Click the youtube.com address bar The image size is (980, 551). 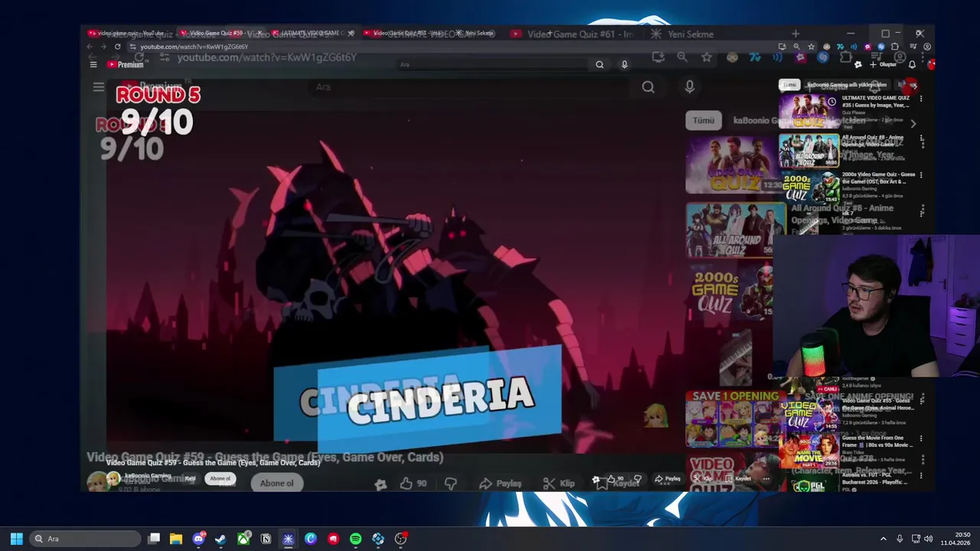pyautogui.click(x=452, y=47)
